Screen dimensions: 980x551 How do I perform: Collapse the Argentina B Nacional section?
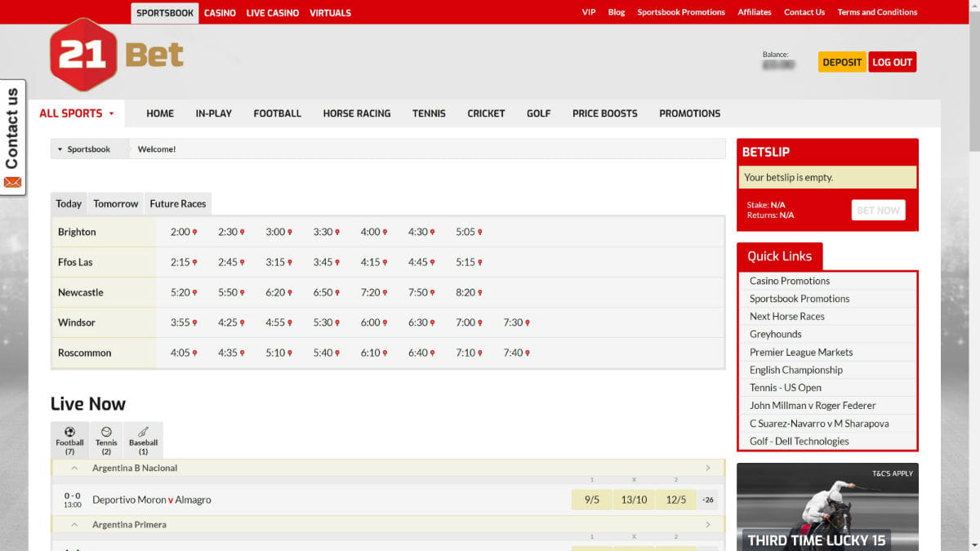[x=74, y=469]
